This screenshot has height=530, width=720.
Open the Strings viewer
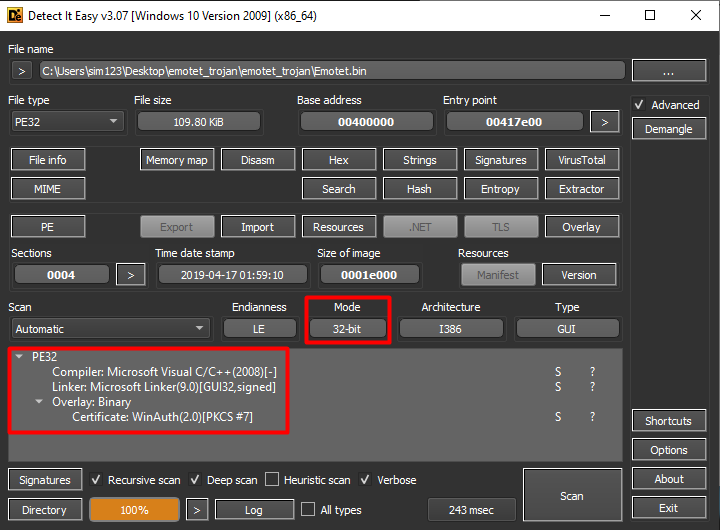click(419, 160)
